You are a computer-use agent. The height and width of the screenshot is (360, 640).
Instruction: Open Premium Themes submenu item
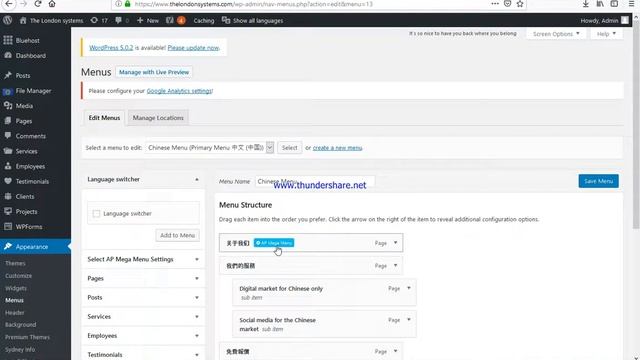(x=27, y=337)
